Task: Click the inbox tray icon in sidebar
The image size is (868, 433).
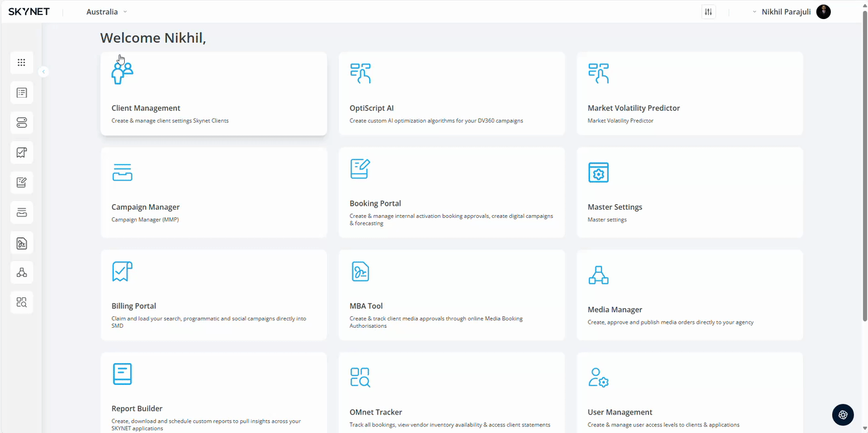Action: tap(22, 212)
